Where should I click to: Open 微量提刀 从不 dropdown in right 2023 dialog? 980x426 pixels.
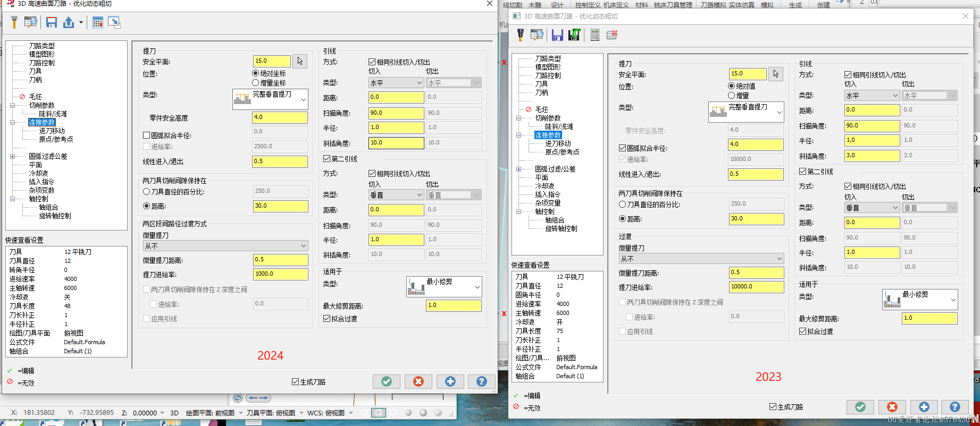coord(701,259)
